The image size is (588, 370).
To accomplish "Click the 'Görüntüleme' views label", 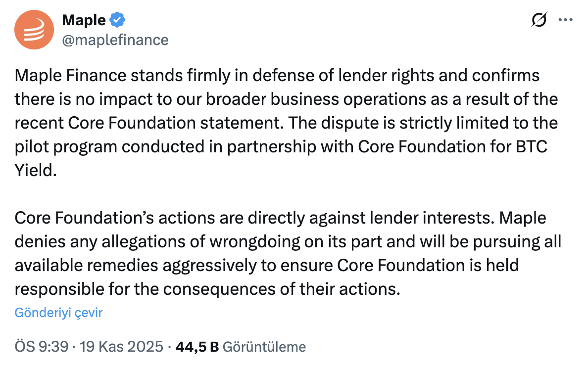I will point(264,347).
